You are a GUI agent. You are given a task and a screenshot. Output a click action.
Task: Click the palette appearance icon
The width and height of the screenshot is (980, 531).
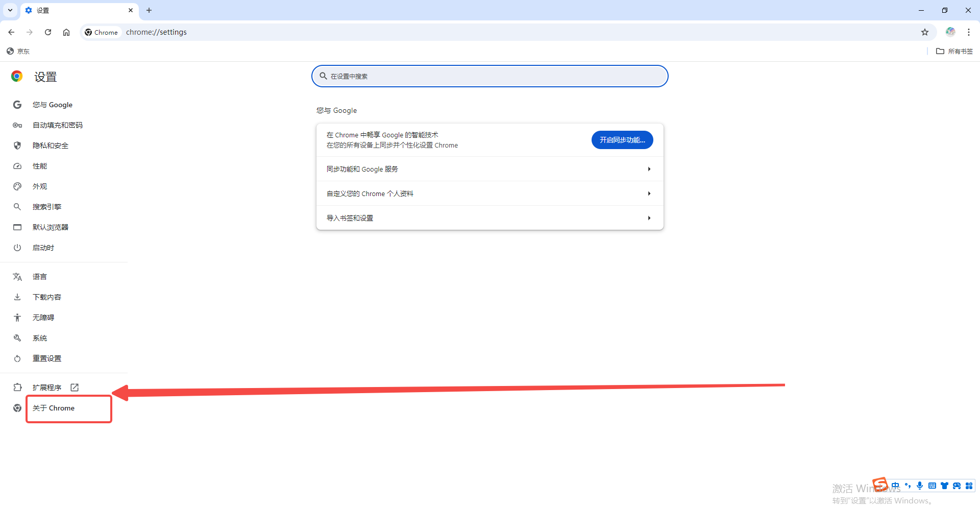(17, 186)
